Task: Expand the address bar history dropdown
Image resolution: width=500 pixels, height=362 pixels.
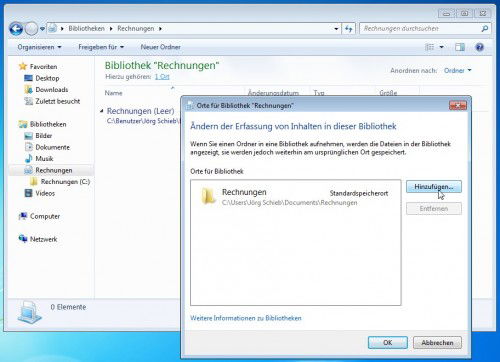Action: point(336,29)
